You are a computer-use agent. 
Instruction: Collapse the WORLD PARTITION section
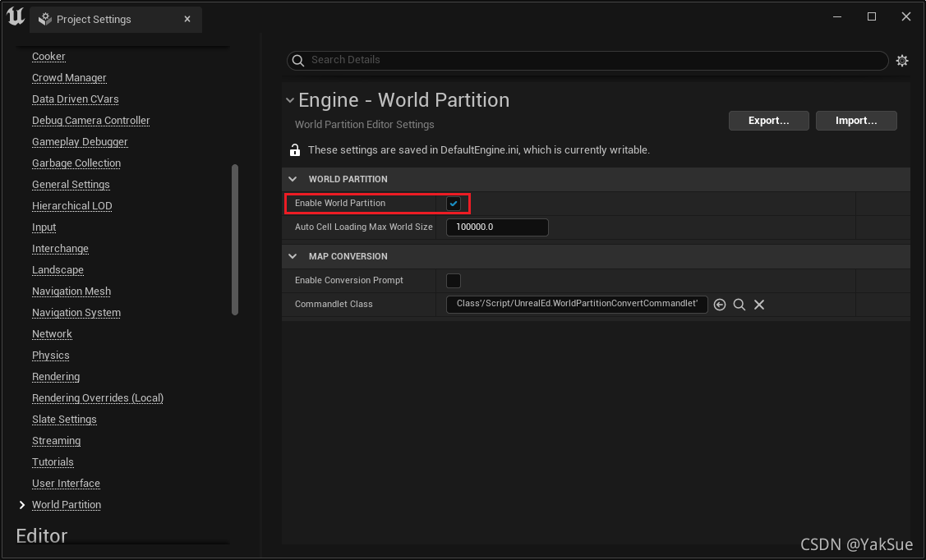tap(293, 179)
